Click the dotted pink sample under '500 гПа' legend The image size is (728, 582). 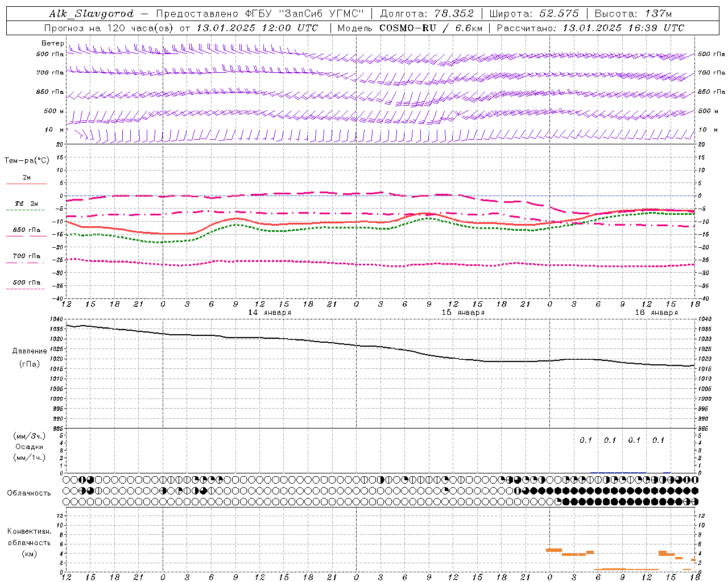click(26, 289)
